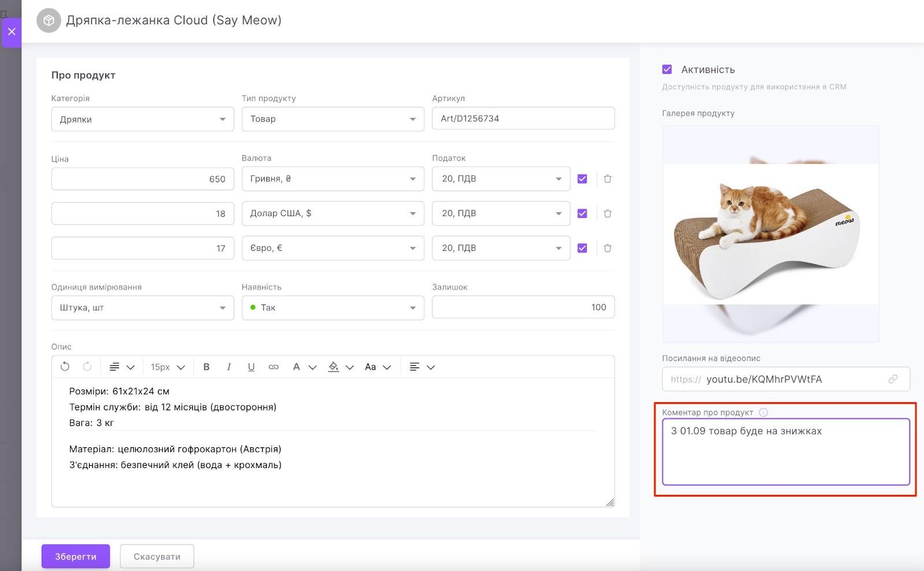Viewport: 924px width, 571px height.
Task: Toggle the checkbox for the Євро price row
Action: [582, 248]
